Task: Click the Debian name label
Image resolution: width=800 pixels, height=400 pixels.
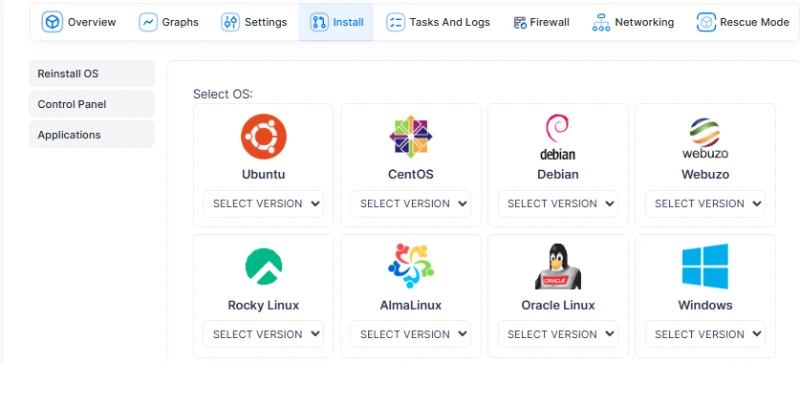Action: [558, 174]
